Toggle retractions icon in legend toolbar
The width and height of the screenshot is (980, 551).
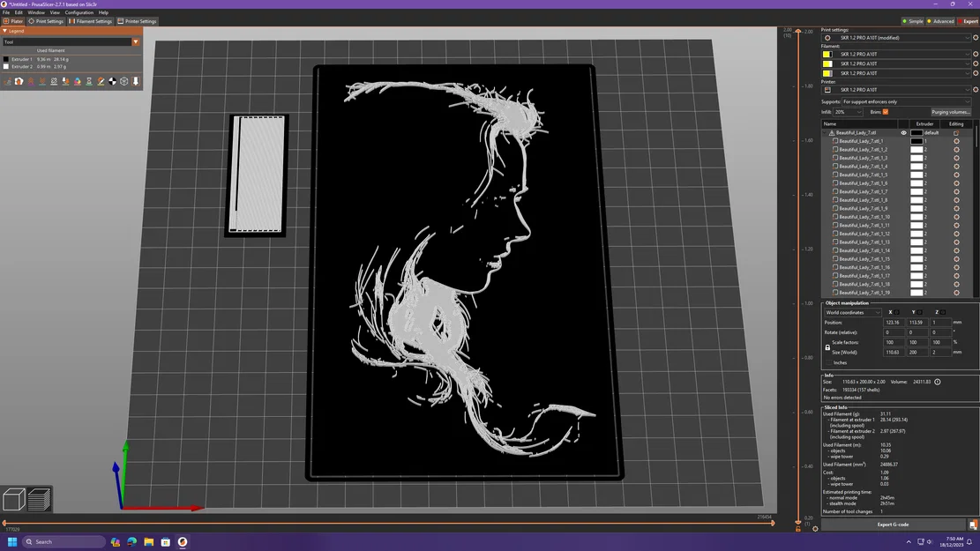31,81
